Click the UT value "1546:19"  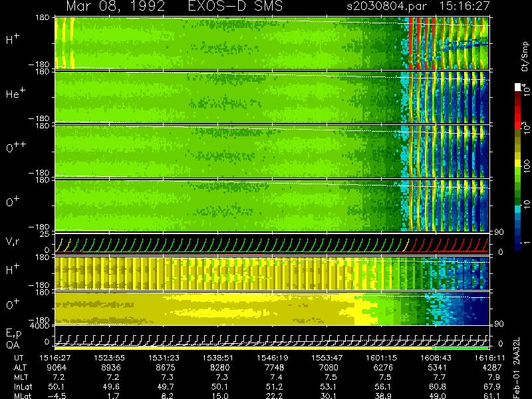(x=273, y=358)
